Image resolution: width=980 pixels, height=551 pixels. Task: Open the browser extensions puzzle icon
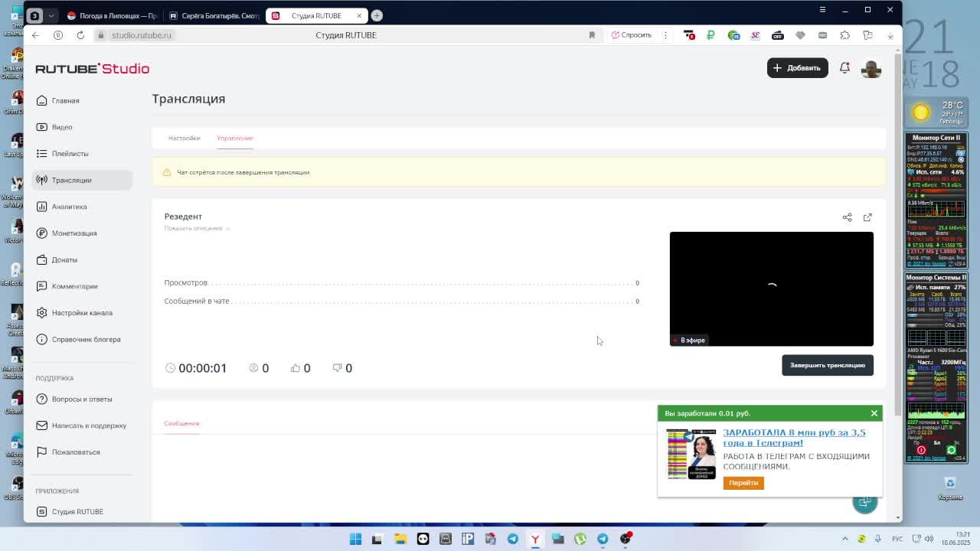845,35
